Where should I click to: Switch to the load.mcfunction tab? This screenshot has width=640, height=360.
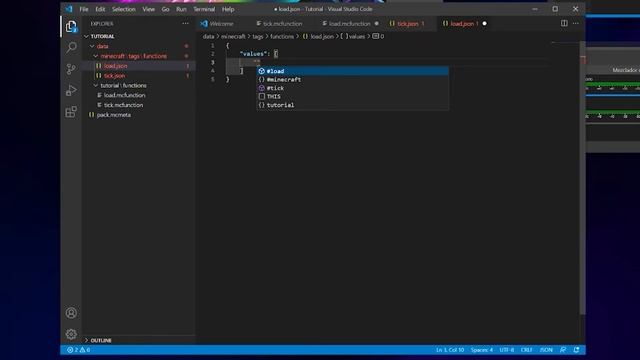click(349, 24)
